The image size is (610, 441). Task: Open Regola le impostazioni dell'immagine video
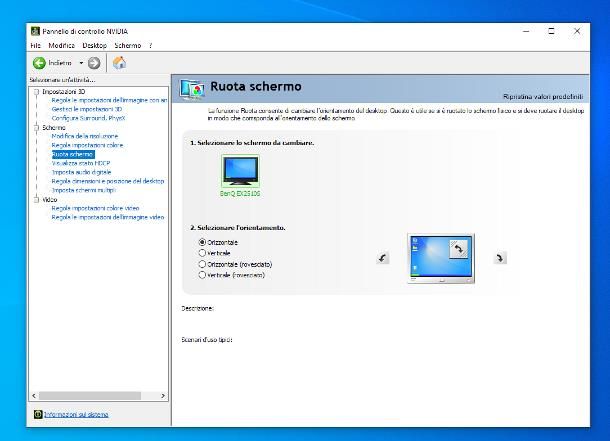tap(108, 217)
